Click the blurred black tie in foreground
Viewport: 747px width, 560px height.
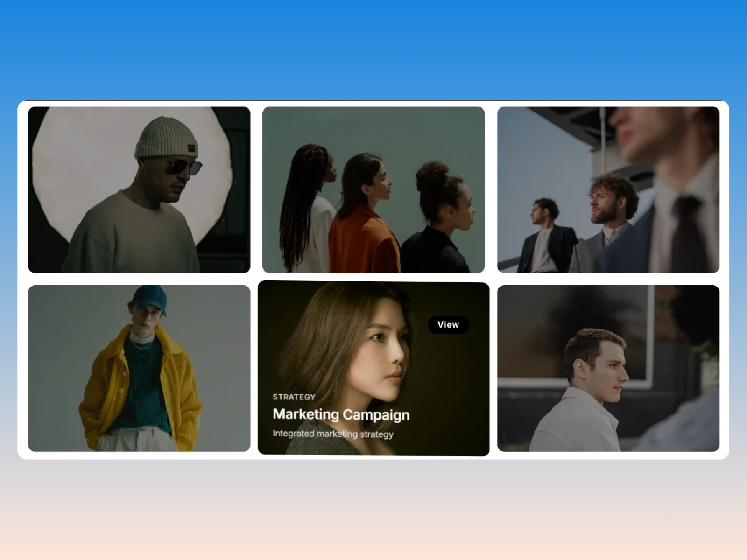click(x=689, y=233)
